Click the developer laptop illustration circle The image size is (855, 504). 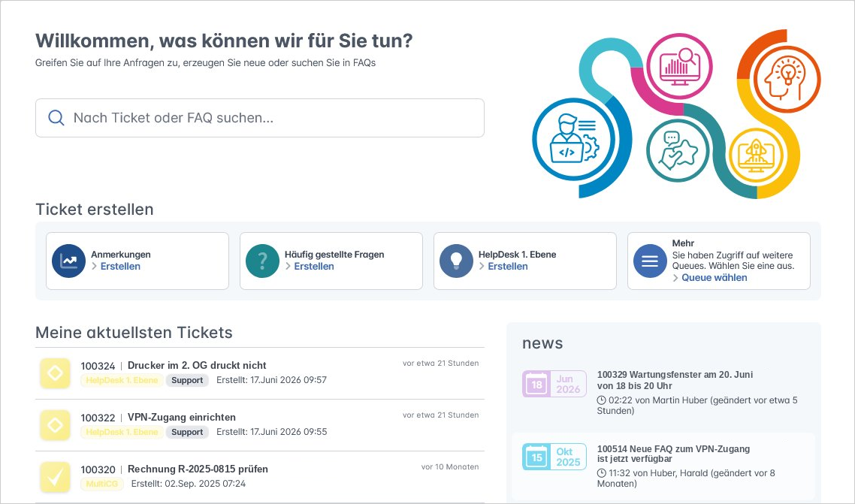point(574,140)
